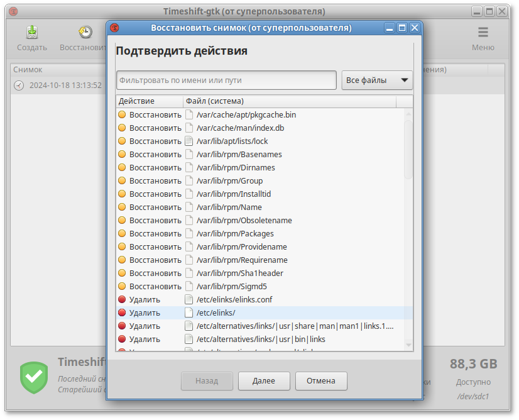Click the Timeshift icon in the dialog titlebar
Image resolution: width=519 pixels, height=420 pixels.
coord(114,28)
